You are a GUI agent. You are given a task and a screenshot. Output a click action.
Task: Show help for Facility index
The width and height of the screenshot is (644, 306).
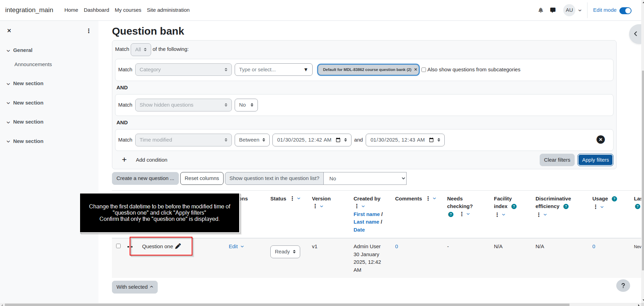[514, 206]
